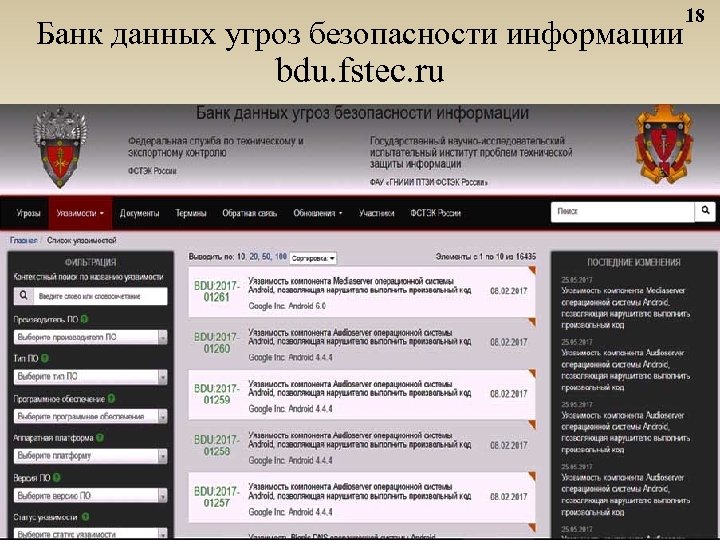
Task: Open the Программное обеспечение selection dropdown
Action: click(x=90, y=416)
